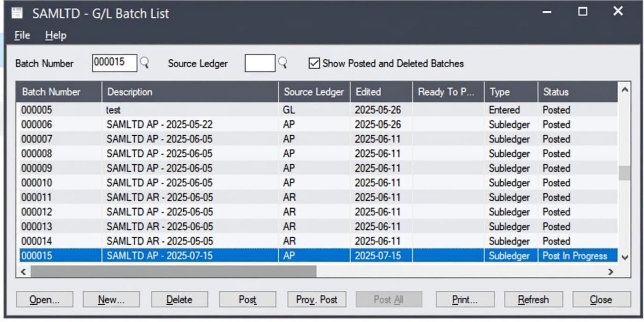Click the horizontal scrollbar right arrow

(x=610, y=272)
